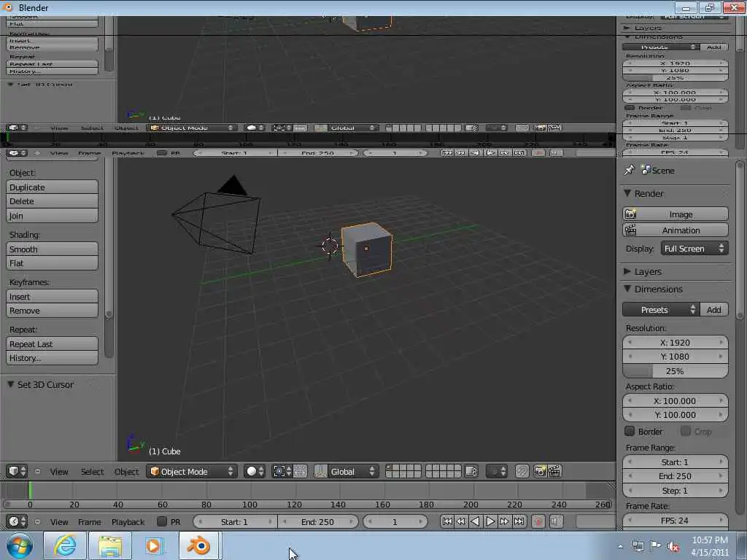Click the Scene icon in properties header
747x560 pixels.
click(646, 170)
